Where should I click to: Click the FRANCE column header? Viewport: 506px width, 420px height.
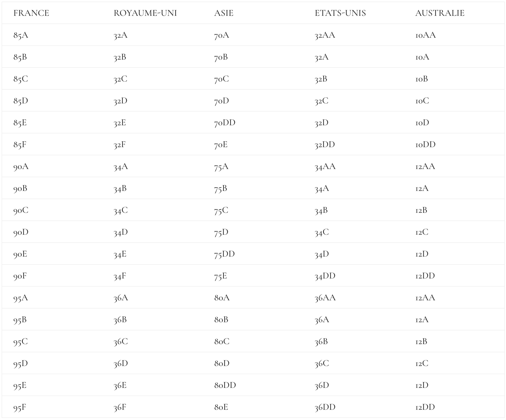(x=31, y=13)
